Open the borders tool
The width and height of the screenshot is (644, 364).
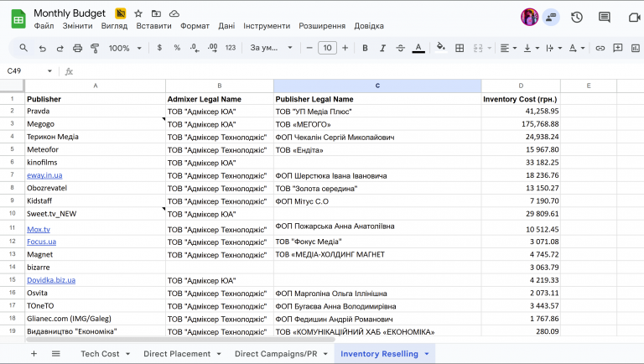click(x=460, y=48)
